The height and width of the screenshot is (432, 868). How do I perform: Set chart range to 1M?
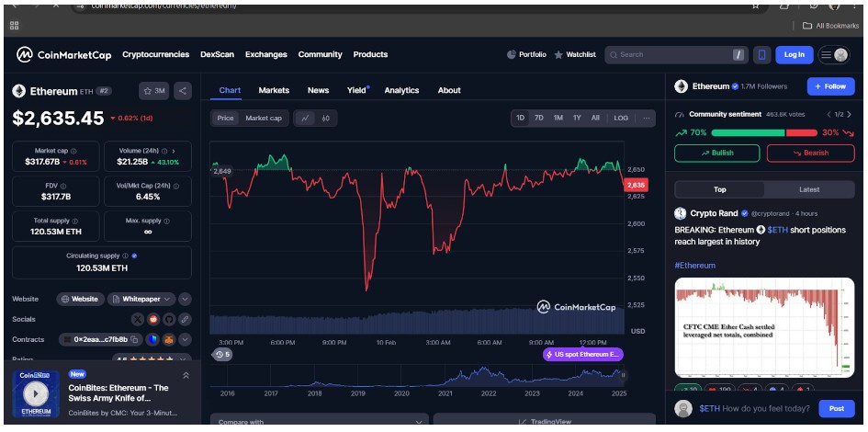coord(558,118)
